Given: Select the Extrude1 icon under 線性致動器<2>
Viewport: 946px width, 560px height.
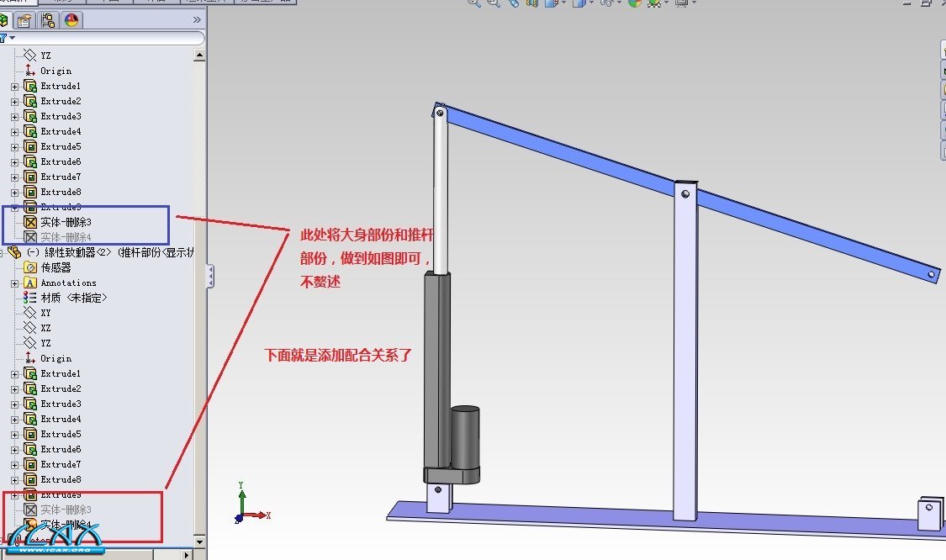Looking at the screenshot, I should pos(30,373).
